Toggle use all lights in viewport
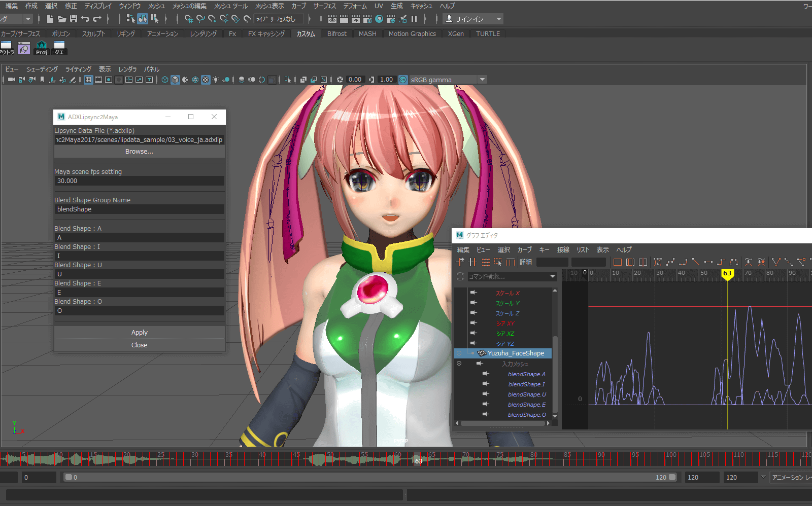Image resolution: width=812 pixels, height=506 pixels. [x=216, y=80]
